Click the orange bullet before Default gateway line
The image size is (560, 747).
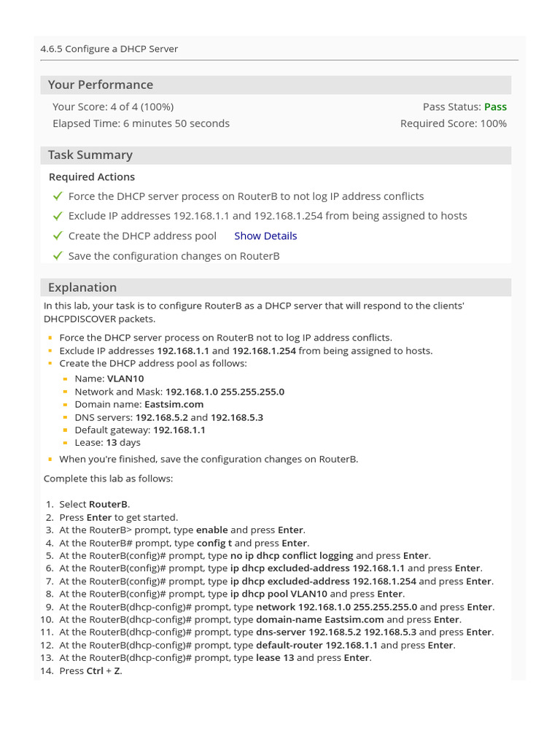pyautogui.click(x=66, y=430)
